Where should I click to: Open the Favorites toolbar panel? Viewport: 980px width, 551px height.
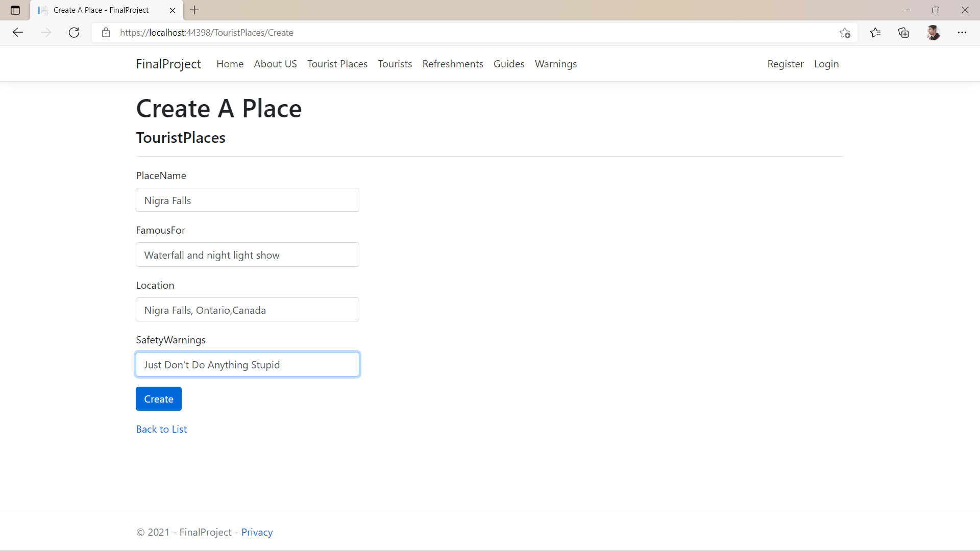click(x=875, y=32)
